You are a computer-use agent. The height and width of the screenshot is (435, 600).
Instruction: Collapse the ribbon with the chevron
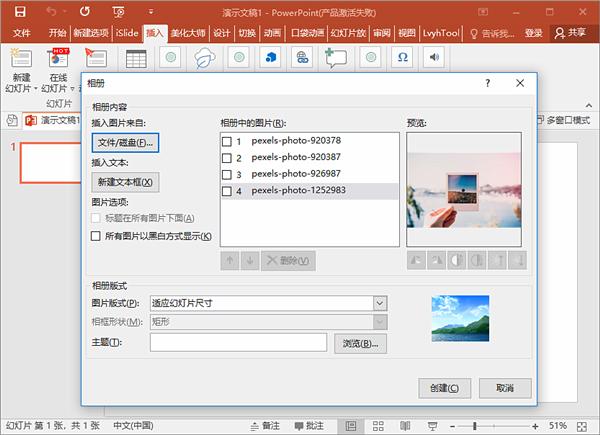(589, 105)
